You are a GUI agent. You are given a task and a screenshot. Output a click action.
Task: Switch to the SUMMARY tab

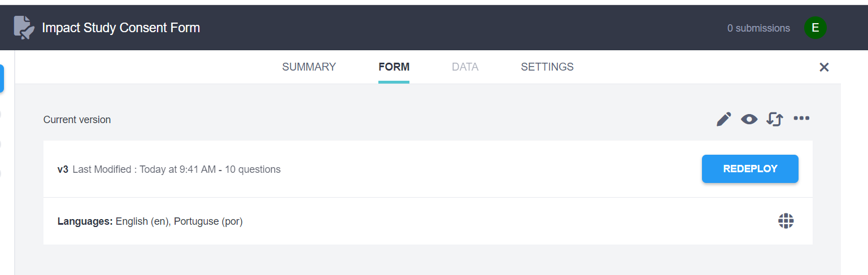309,67
